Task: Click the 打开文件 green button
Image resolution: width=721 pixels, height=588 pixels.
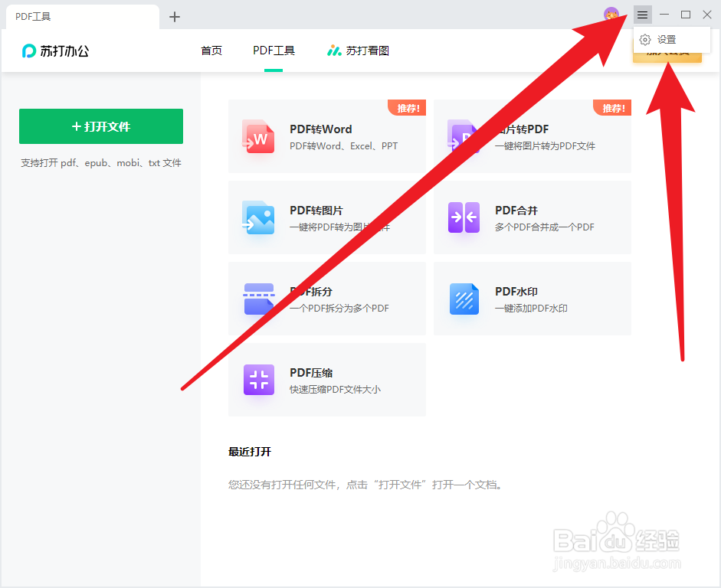Action: tap(101, 126)
